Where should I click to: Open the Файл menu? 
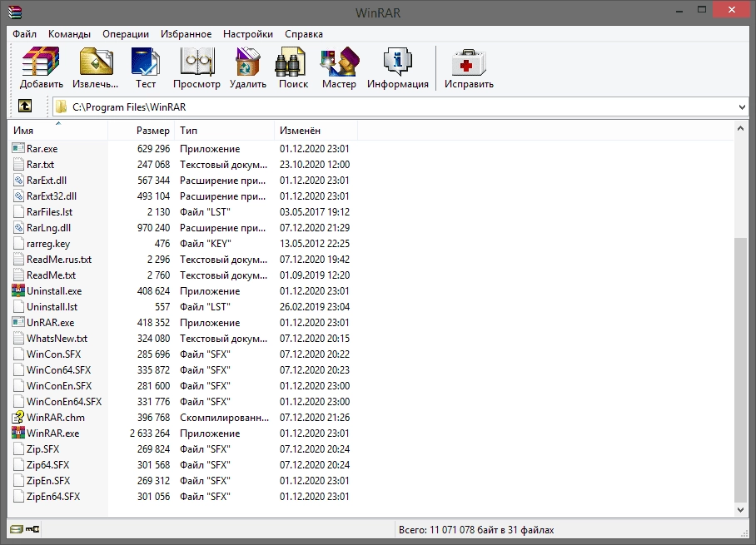(x=25, y=34)
